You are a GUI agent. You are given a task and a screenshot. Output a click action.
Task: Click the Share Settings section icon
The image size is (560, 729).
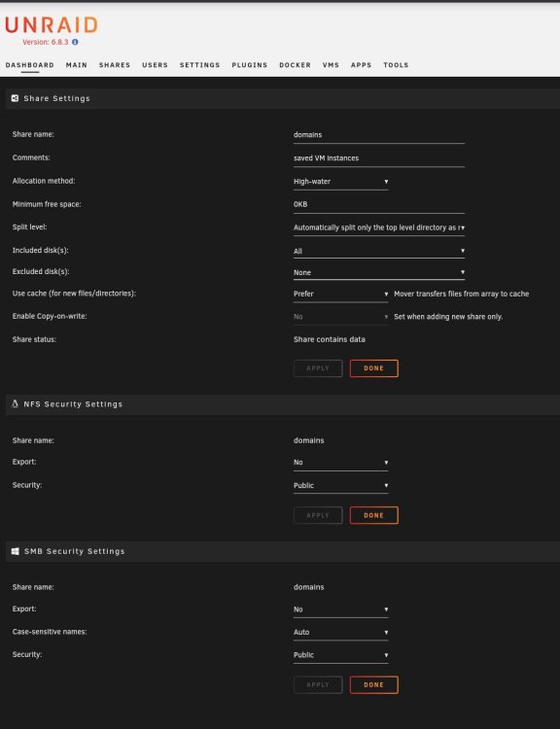click(x=15, y=98)
